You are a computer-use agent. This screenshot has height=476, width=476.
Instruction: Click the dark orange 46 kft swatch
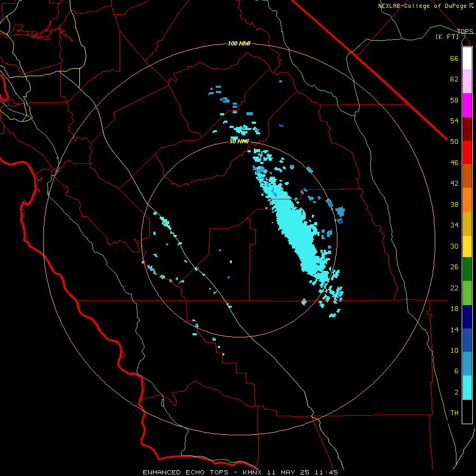click(x=467, y=176)
